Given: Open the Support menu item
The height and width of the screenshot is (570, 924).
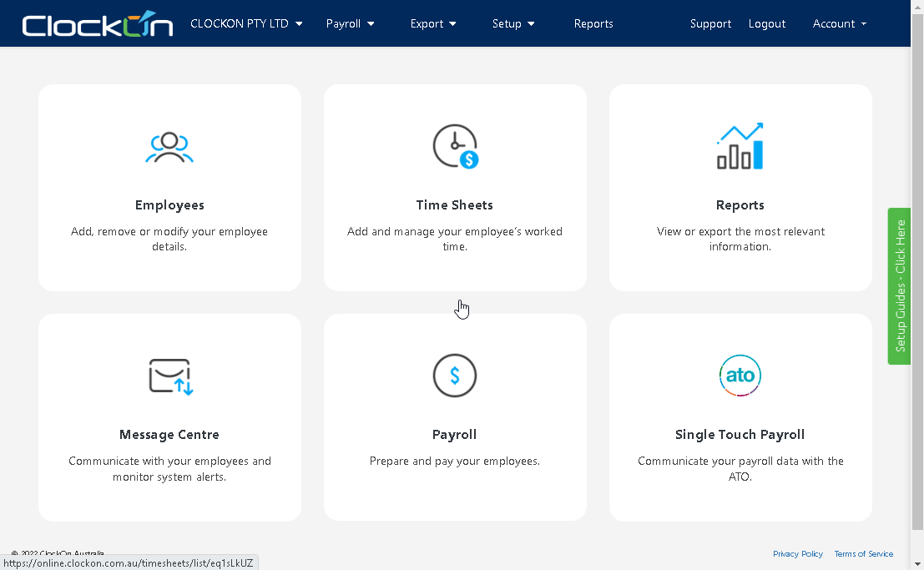Looking at the screenshot, I should [x=710, y=23].
